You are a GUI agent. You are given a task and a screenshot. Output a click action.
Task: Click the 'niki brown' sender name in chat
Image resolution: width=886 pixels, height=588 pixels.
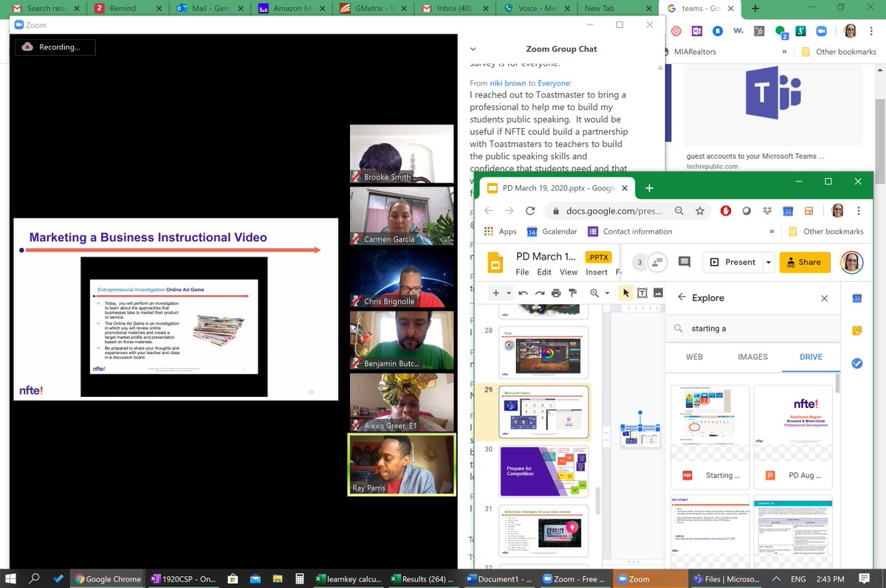507,83
